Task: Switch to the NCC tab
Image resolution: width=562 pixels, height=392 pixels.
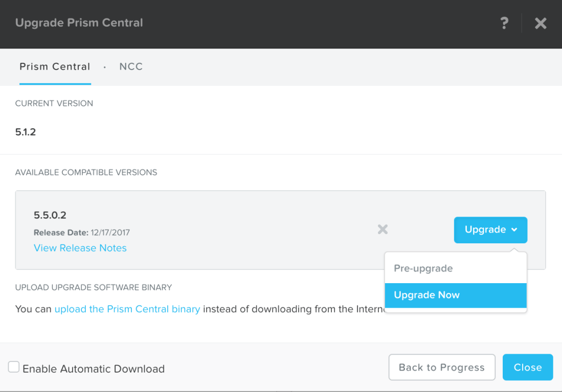Action: pyautogui.click(x=131, y=66)
